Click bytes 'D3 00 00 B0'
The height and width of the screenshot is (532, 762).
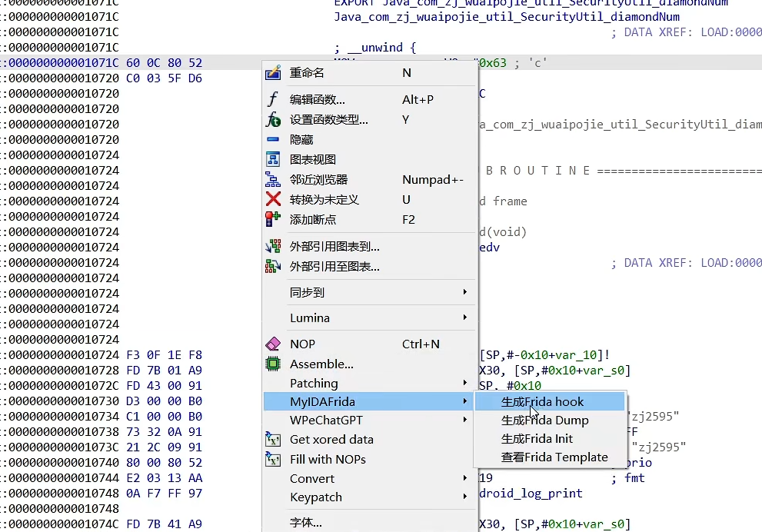pos(165,401)
